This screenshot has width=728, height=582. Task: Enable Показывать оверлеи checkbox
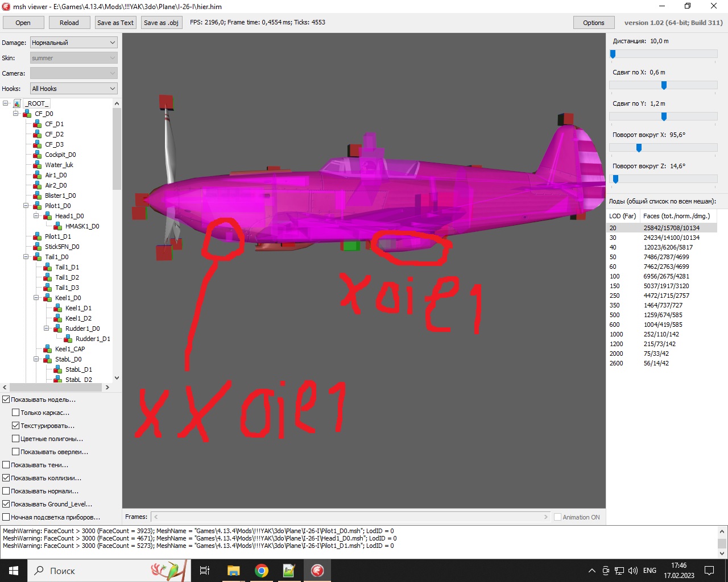(16, 452)
